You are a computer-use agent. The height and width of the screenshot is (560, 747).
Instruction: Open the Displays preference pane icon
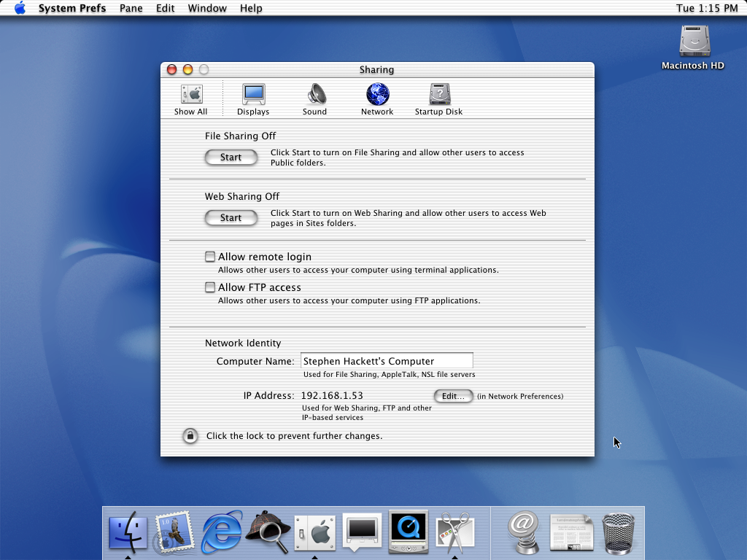click(x=253, y=99)
